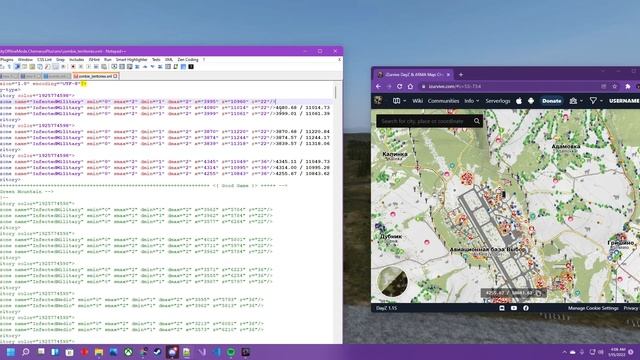Open the Run menu in Notepad++
Screen dimensions: 640x360
108,60
